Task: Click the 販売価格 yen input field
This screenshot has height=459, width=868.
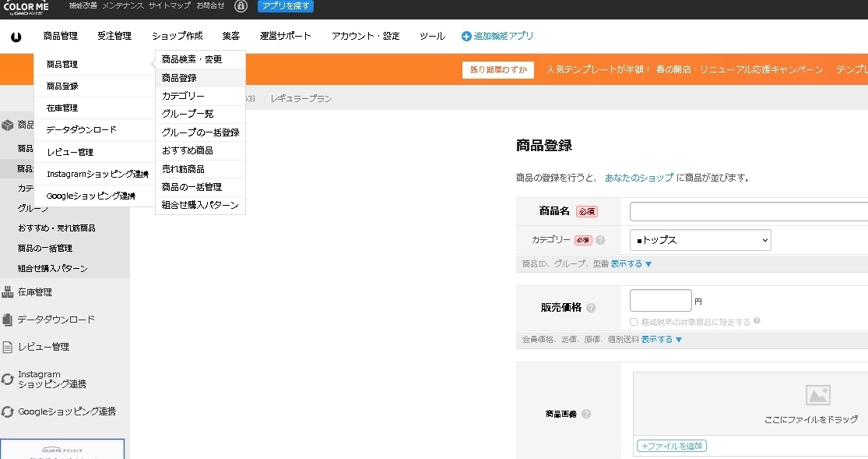Action: pyautogui.click(x=661, y=301)
